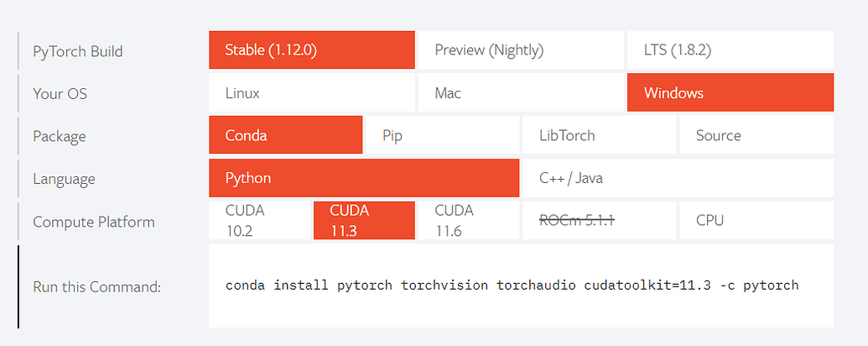Choose the Conda package option
The height and width of the screenshot is (346, 868).
coord(286,134)
